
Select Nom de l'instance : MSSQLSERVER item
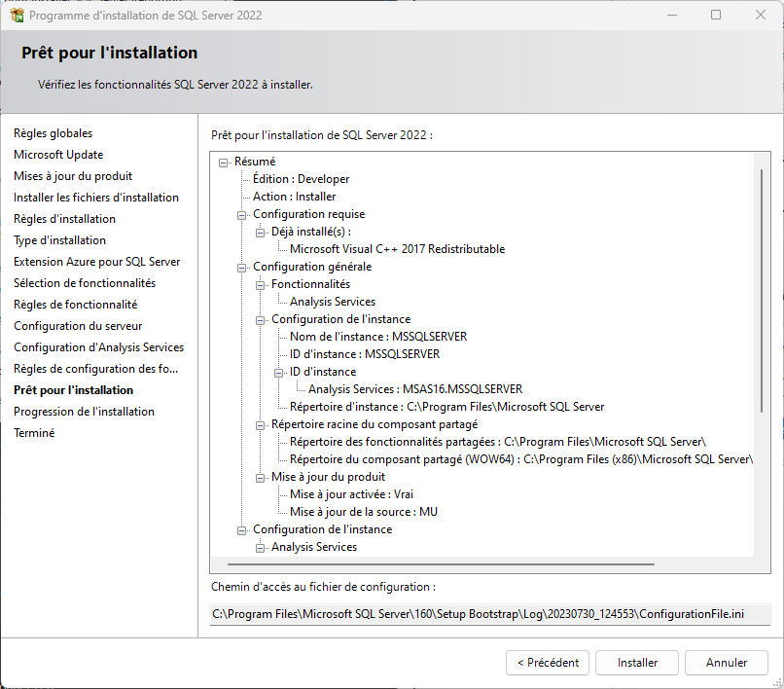click(378, 337)
